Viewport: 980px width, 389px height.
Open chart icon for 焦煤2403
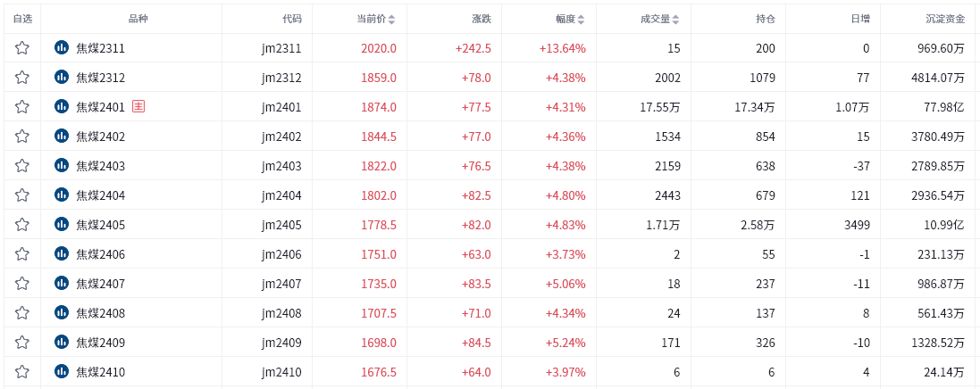coord(62,165)
